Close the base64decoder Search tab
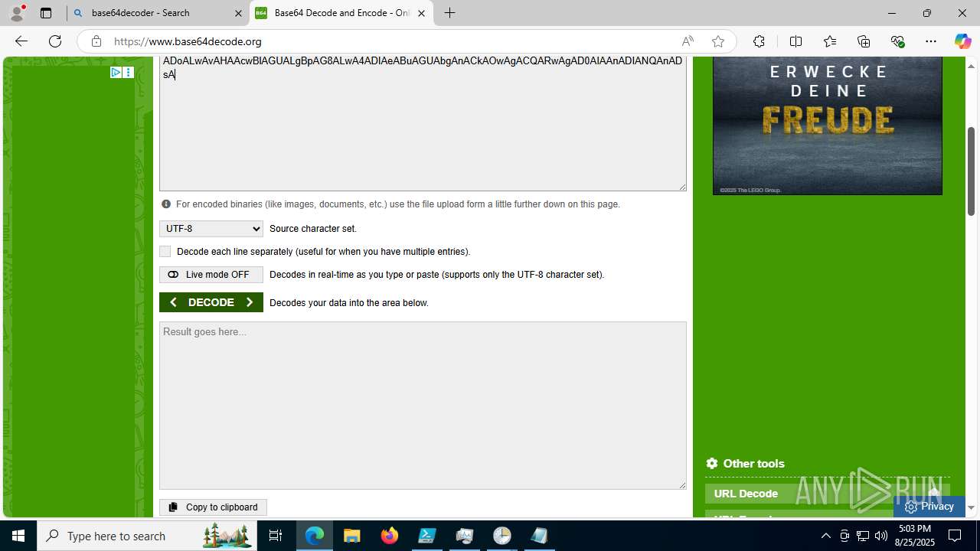Screen dimensions: 980x551 pos(238,13)
